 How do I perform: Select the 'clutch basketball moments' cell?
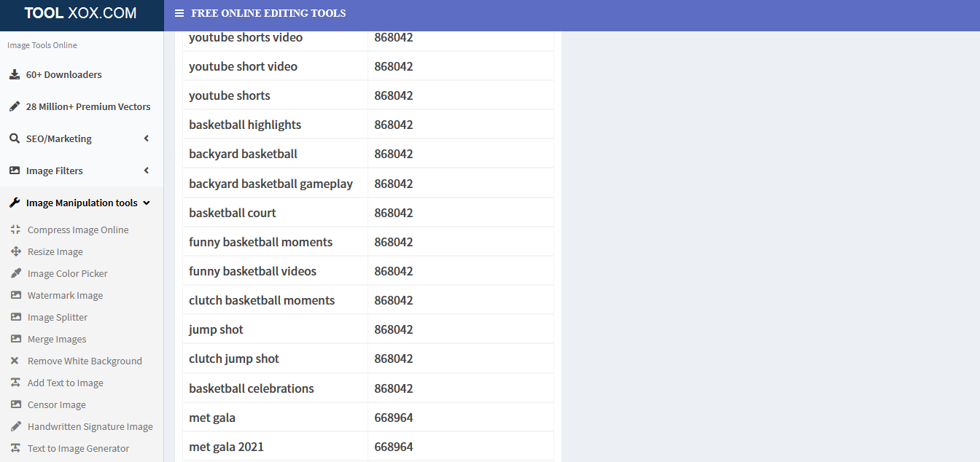pos(276,300)
